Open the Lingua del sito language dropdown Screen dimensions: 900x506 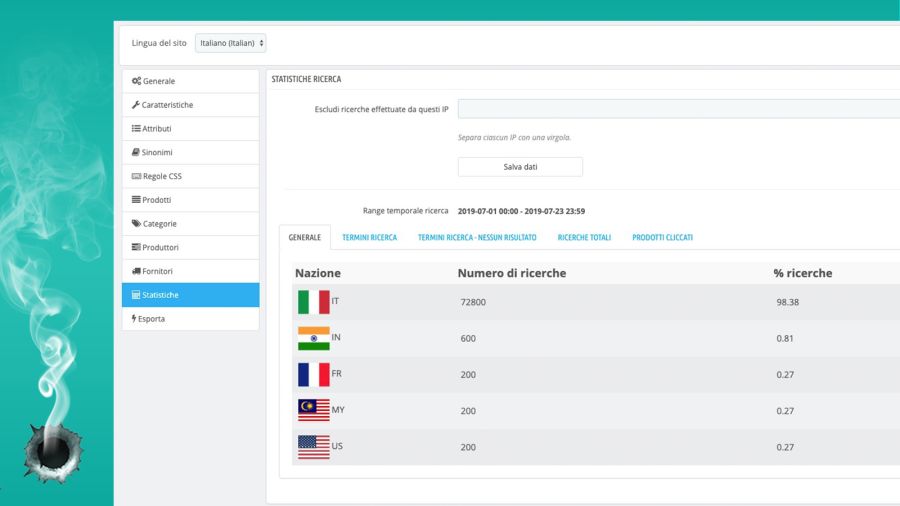pos(230,43)
